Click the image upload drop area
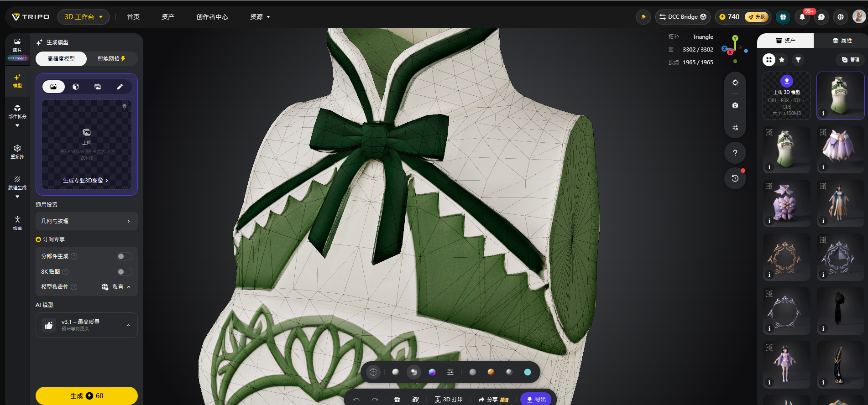The width and height of the screenshot is (868, 405). (x=87, y=144)
